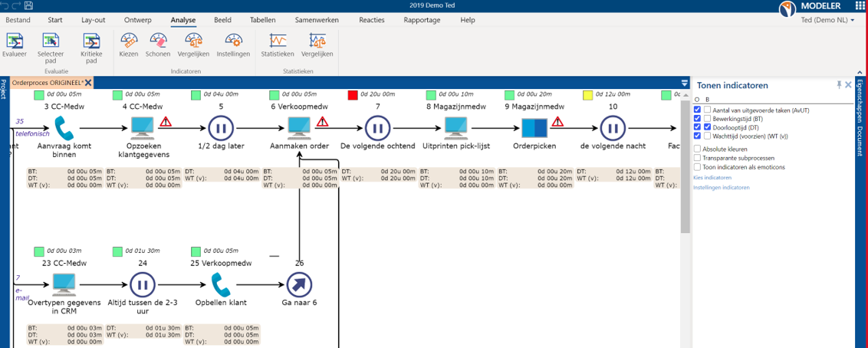Pin the Tonen indicatoren panel

click(x=839, y=85)
